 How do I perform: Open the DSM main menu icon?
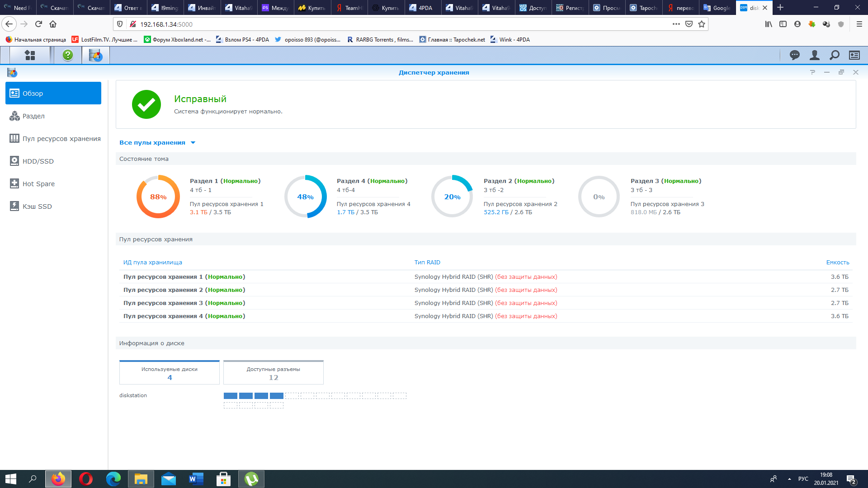coord(30,55)
